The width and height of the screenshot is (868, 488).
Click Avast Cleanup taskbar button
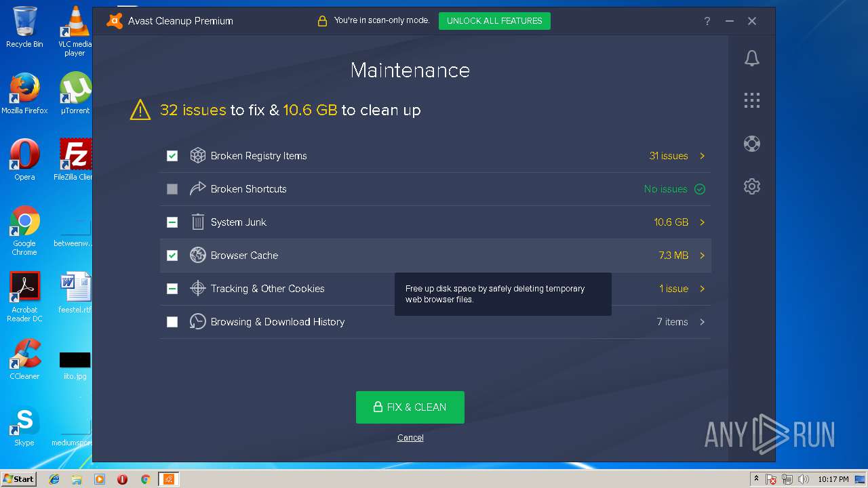(x=168, y=479)
